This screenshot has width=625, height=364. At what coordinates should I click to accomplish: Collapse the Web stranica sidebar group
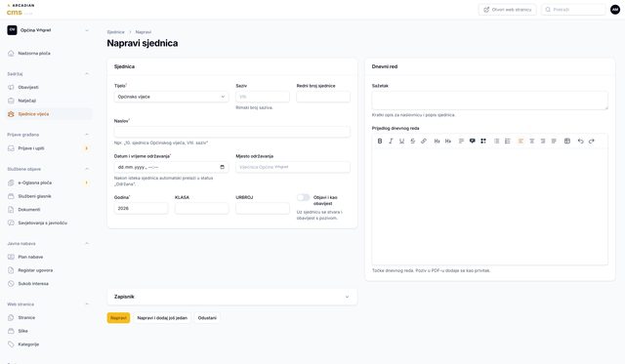click(87, 304)
